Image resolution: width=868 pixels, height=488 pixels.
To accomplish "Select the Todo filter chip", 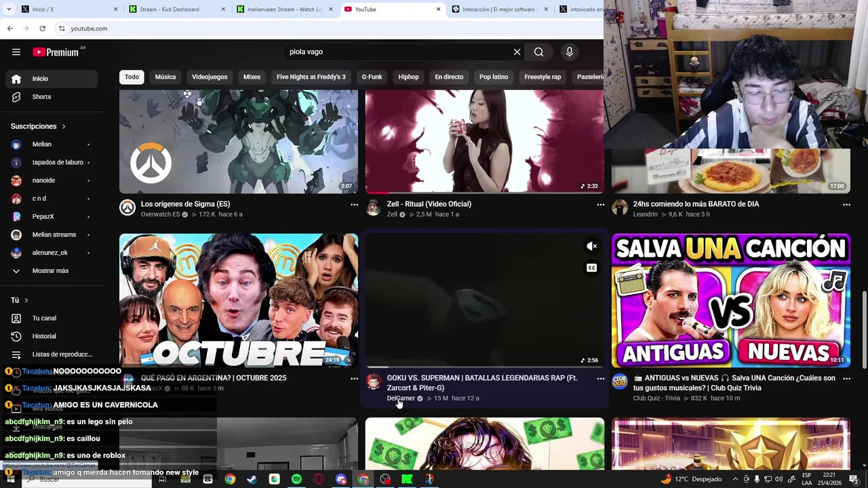I will [x=132, y=77].
